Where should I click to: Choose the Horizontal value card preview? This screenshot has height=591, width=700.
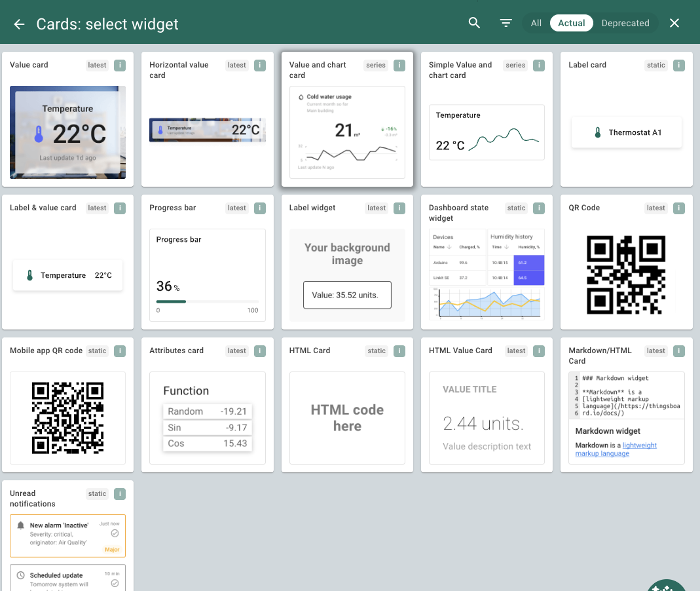point(208,130)
